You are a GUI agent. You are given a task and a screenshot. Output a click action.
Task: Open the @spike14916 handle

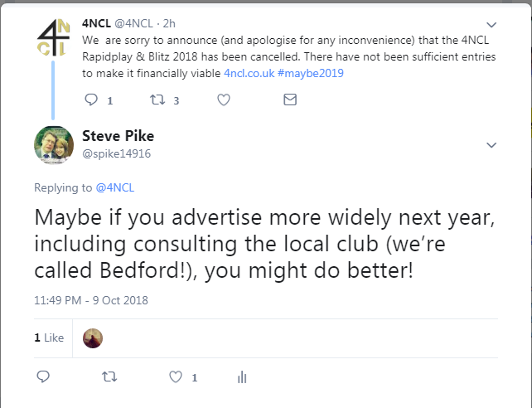[116, 153]
